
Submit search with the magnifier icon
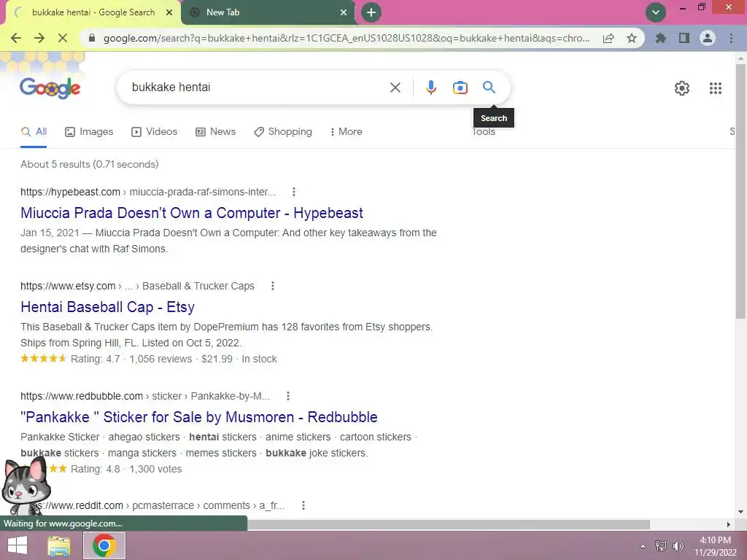[489, 87]
